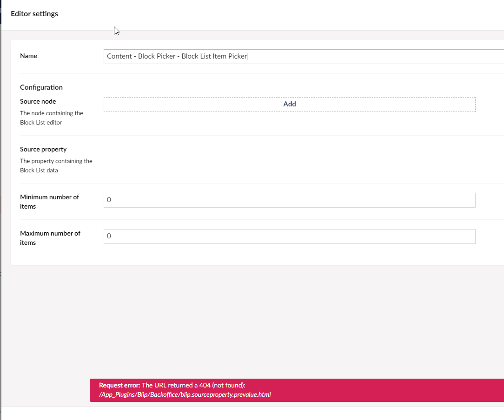Click the zero value in Maximum items
Viewport: 504px width, 420px height.
[109, 236]
